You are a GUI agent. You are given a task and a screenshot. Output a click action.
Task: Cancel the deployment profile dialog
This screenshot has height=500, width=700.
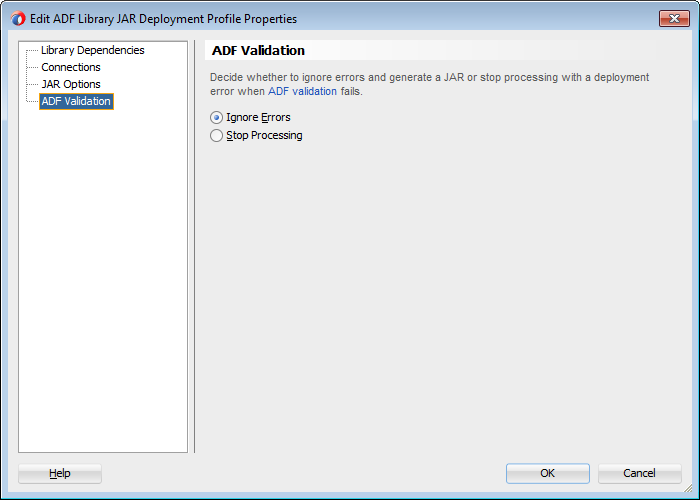639,473
